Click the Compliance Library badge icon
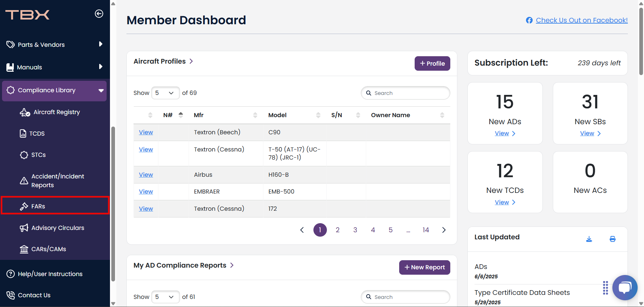Screen dimensions: 644x307 pos(11,90)
